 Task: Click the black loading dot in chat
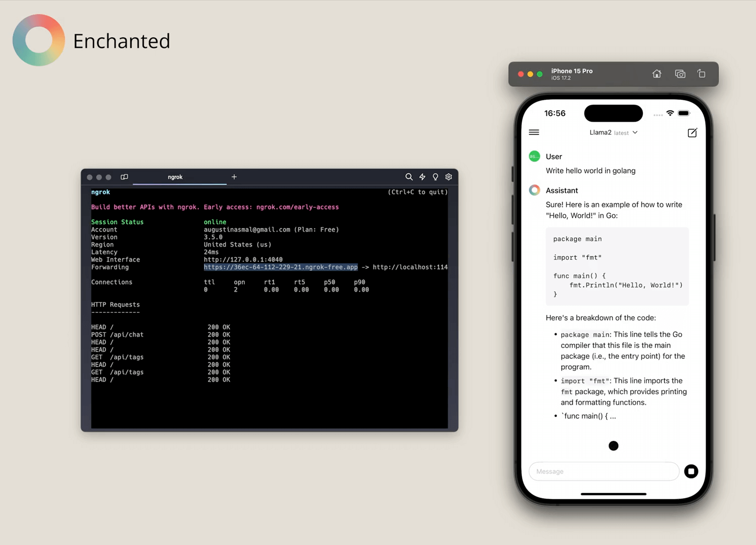[614, 446]
